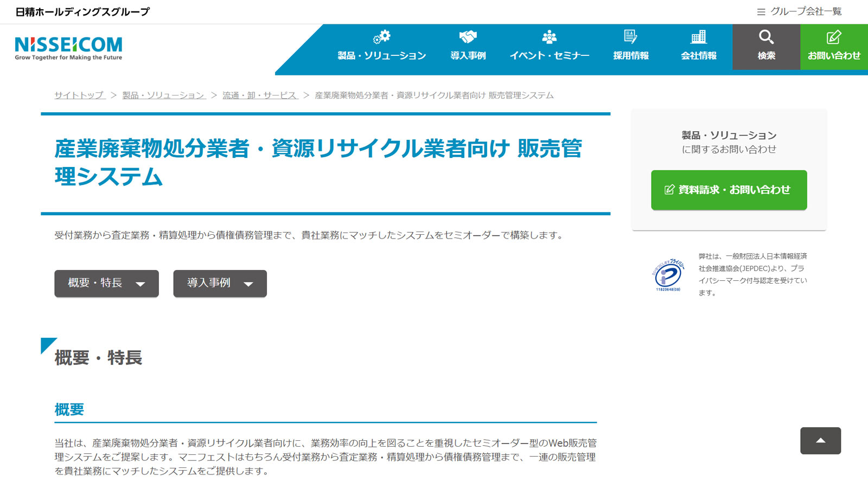Click the hamburger icon beside グループ会社一覧

[x=761, y=12]
